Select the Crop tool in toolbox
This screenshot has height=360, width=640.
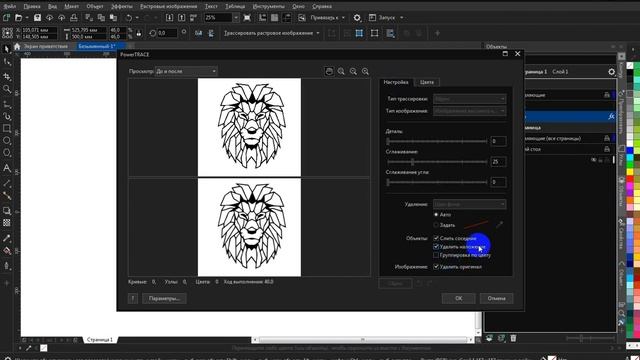(7, 76)
